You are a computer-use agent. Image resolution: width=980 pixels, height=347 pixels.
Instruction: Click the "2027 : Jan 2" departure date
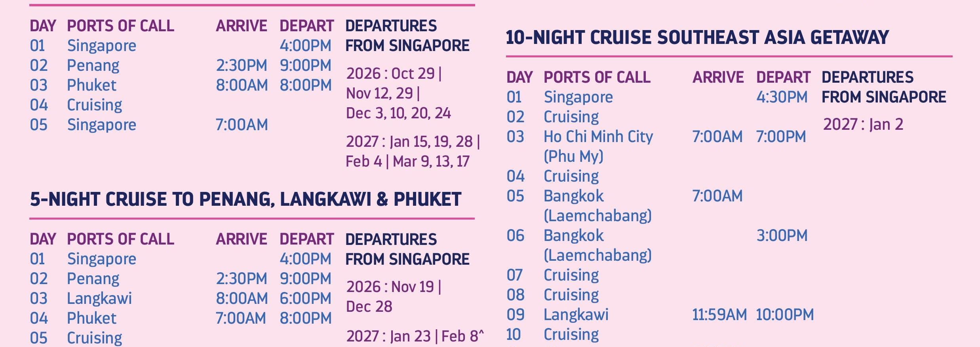(863, 125)
